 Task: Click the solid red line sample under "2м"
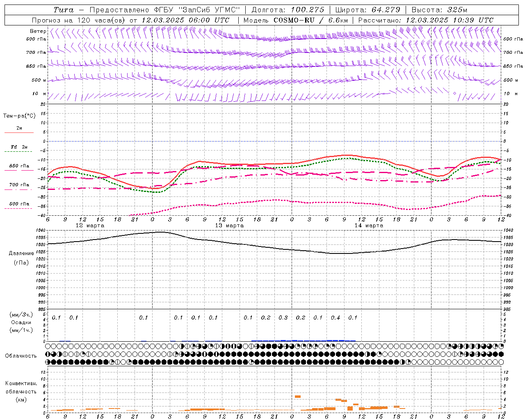pyautogui.click(x=19, y=133)
